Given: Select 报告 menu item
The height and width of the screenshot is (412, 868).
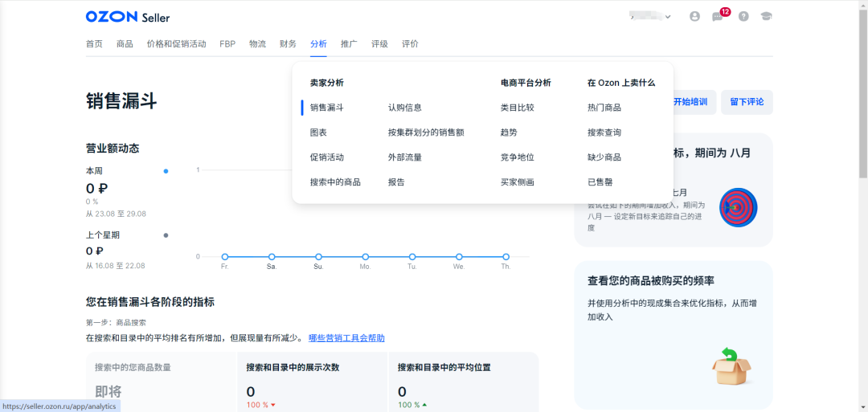Looking at the screenshot, I should [396, 182].
